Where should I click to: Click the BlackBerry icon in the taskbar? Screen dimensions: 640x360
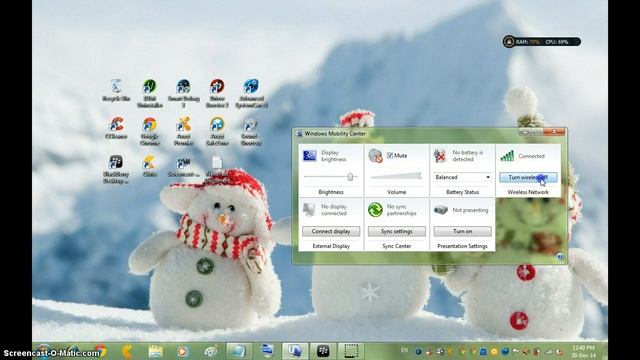(323, 351)
